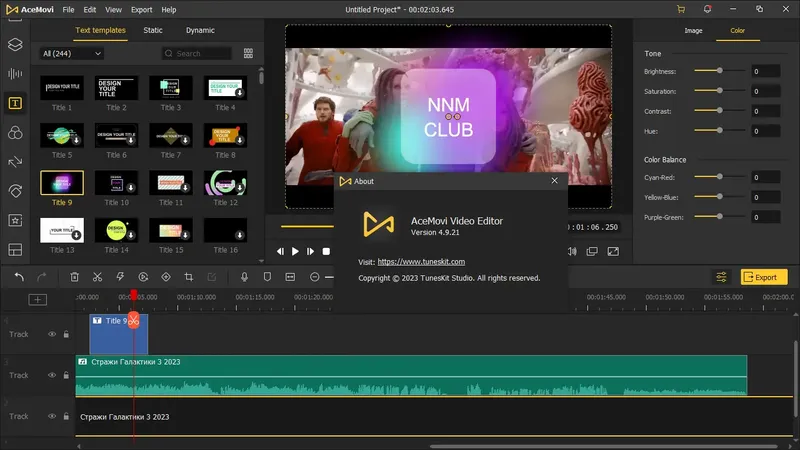Select the Title 12 template thumbnail

pyautogui.click(x=225, y=184)
